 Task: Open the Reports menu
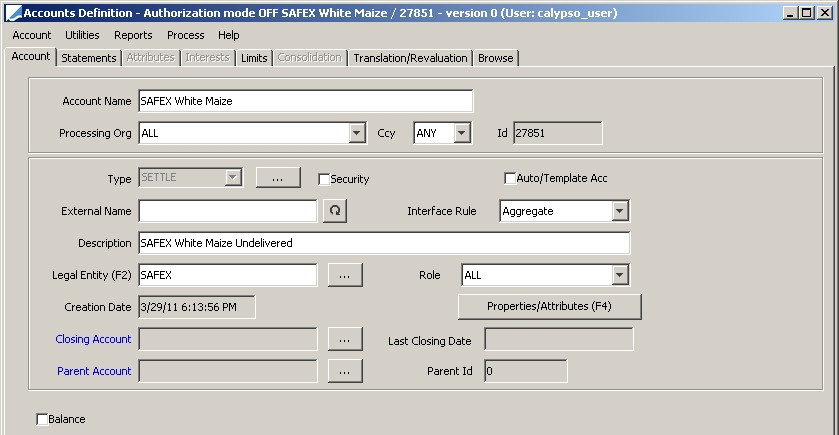[x=133, y=35]
